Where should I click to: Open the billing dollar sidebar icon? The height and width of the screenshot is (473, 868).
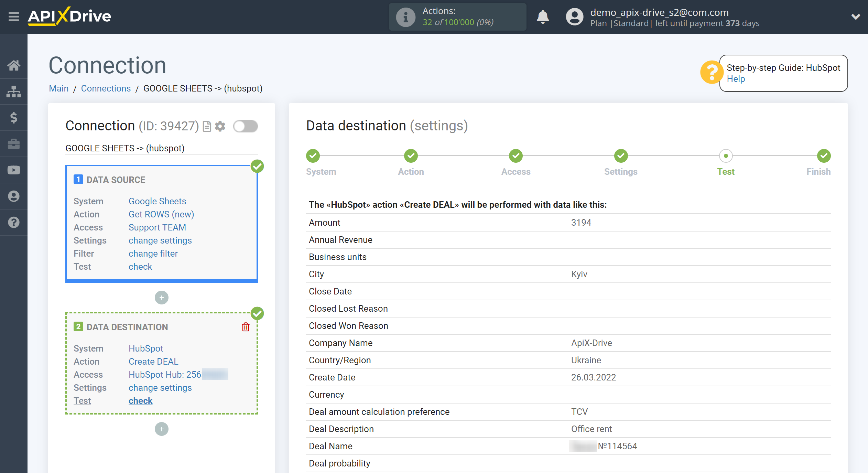point(14,118)
